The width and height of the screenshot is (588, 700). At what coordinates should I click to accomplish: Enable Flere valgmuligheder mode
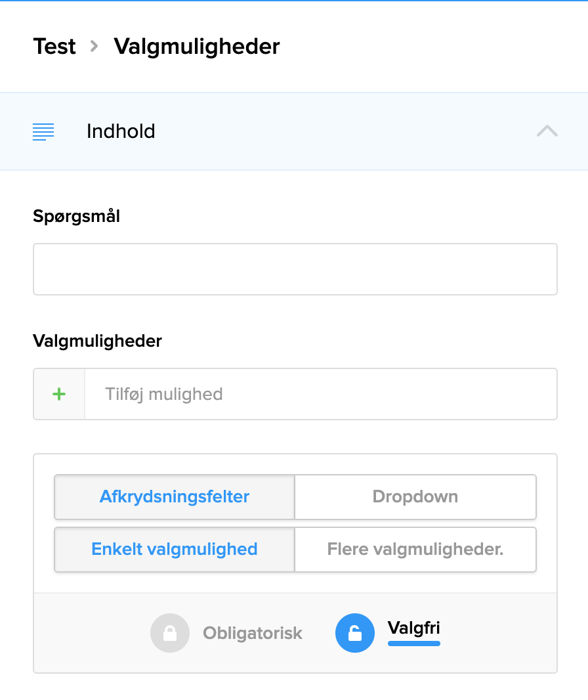click(415, 550)
